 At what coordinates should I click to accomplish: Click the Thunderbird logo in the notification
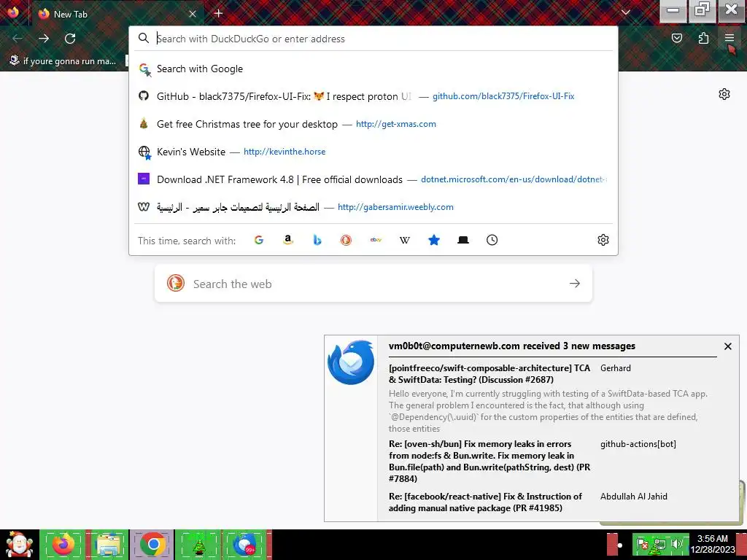[x=351, y=362]
